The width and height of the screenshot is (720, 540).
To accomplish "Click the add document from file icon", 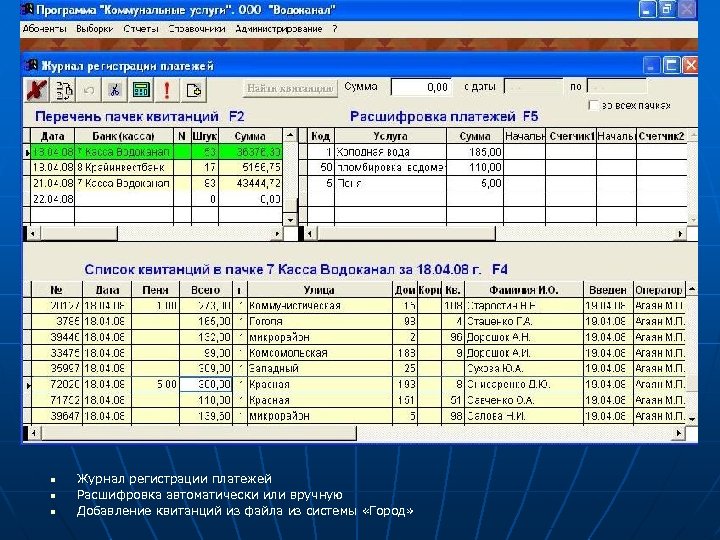I will pyautogui.click(x=193, y=89).
